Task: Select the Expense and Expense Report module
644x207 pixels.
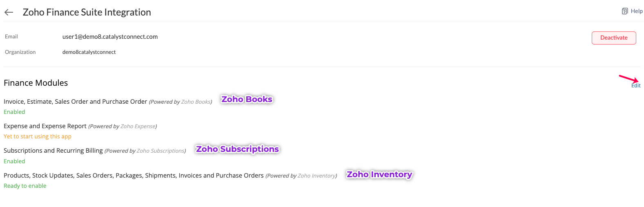Action: (x=80, y=126)
